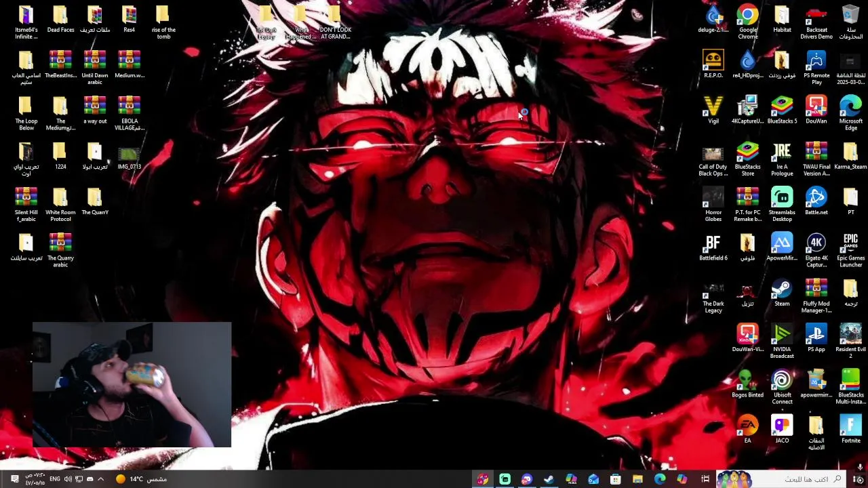Open the Res4 archive file

click(x=129, y=20)
